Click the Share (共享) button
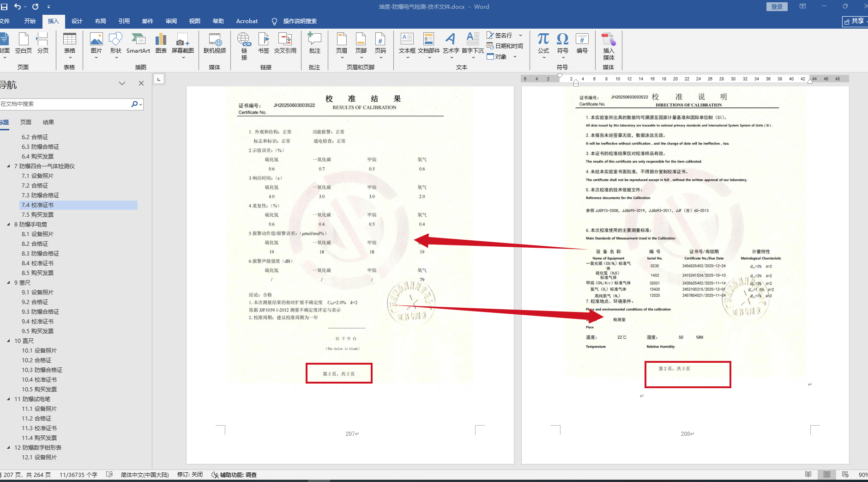The image size is (868, 482). point(855,21)
